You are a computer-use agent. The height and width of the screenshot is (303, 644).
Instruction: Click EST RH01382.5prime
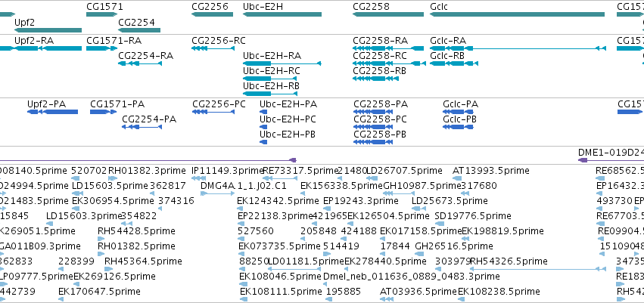[x=102, y=254]
